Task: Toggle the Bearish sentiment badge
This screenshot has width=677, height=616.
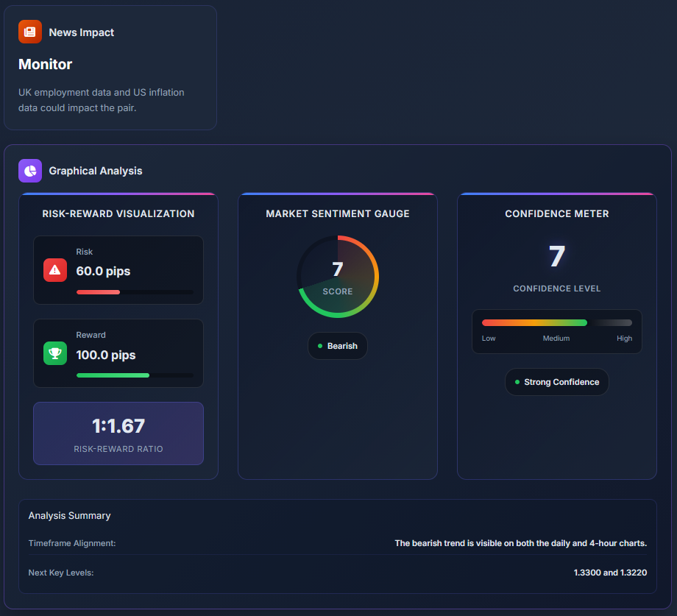Action: click(x=338, y=346)
